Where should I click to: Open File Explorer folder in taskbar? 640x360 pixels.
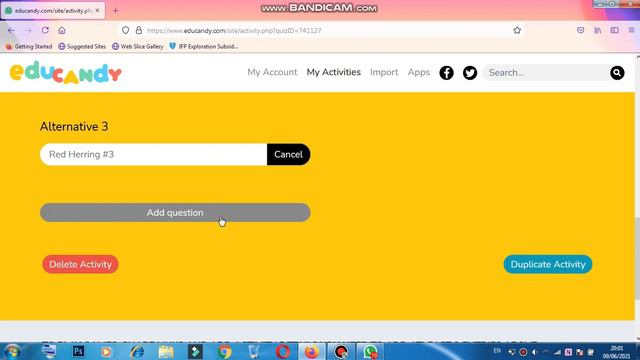(166, 351)
